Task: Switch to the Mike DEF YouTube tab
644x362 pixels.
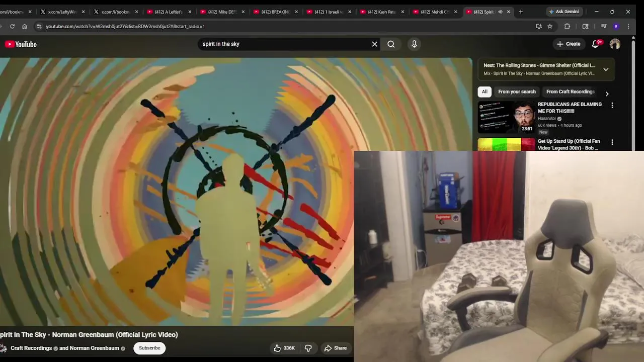Action: (221, 12)
